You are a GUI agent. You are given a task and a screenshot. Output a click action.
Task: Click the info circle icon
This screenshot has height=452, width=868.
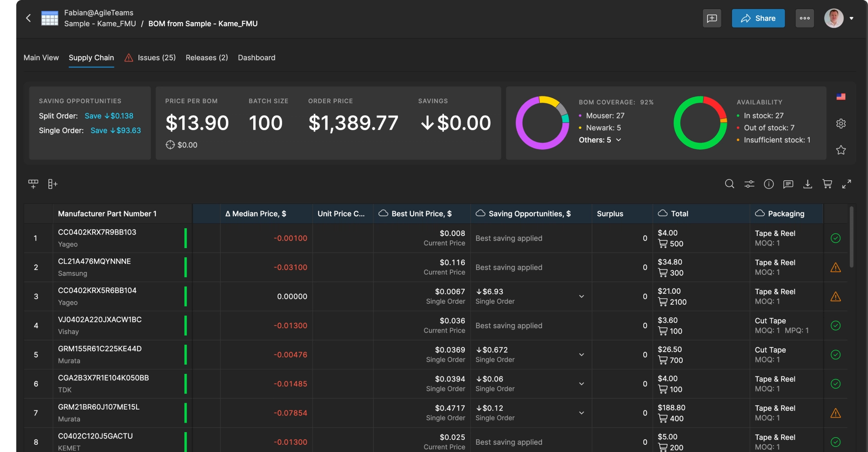coord(769,184)
